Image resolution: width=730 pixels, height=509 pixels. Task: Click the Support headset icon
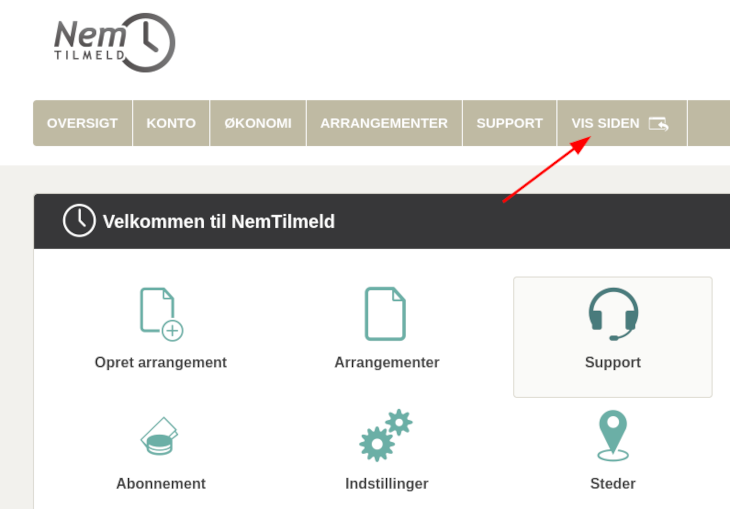(x=613, y=314)
